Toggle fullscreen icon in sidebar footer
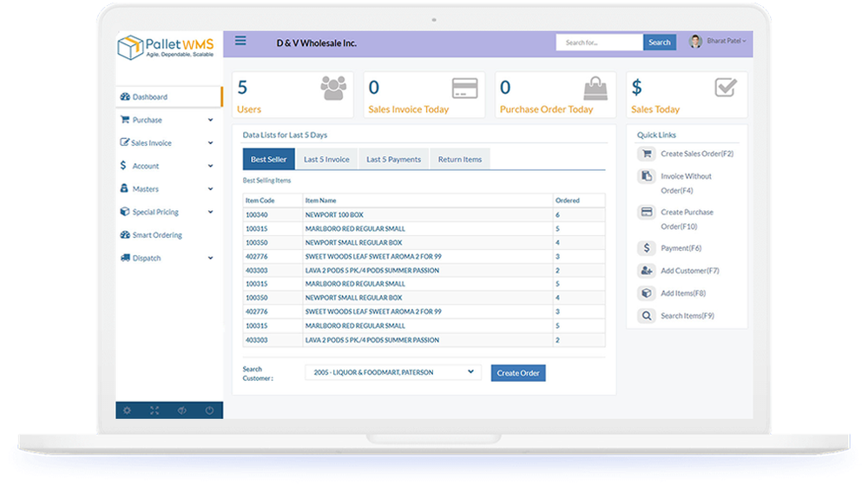 coord(155,410)
